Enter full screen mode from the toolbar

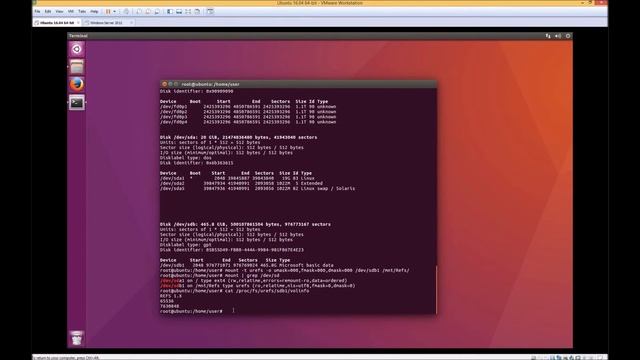tap(188, 11)
